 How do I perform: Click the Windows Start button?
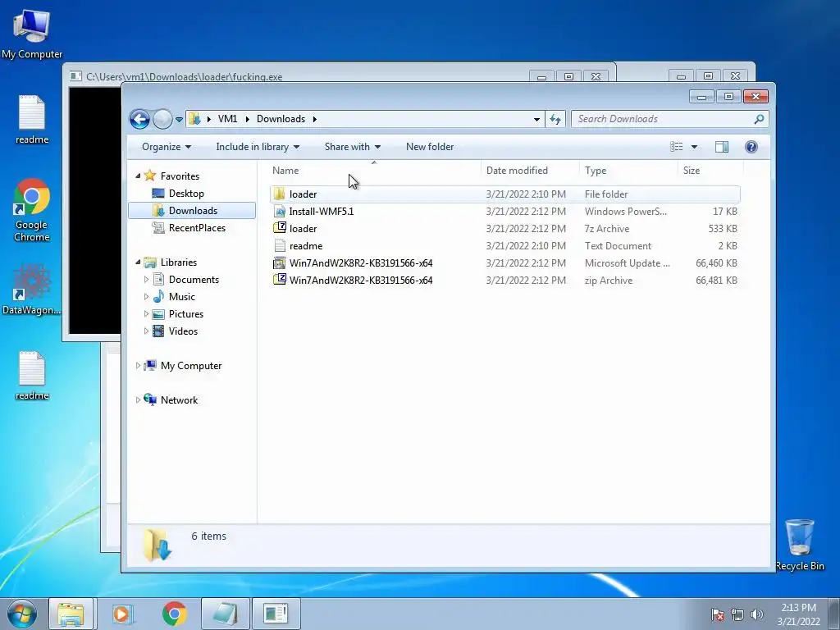coord(22,614)
